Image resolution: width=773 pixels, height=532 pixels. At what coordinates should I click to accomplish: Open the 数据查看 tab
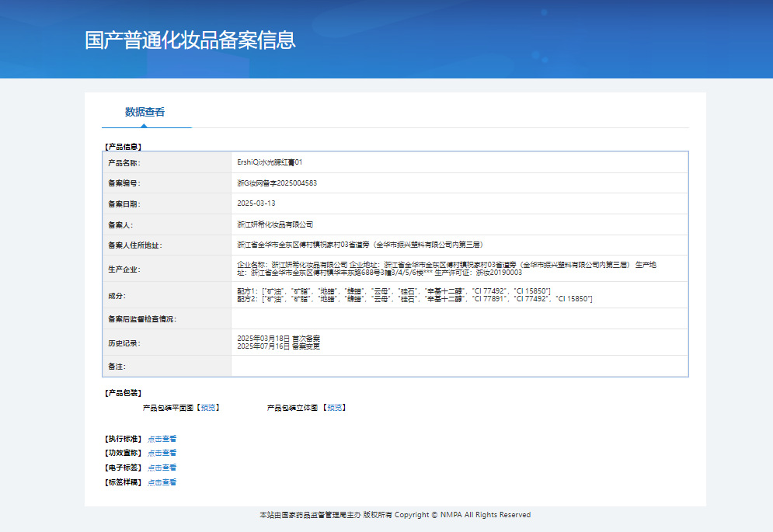click(x=145, y=112)
